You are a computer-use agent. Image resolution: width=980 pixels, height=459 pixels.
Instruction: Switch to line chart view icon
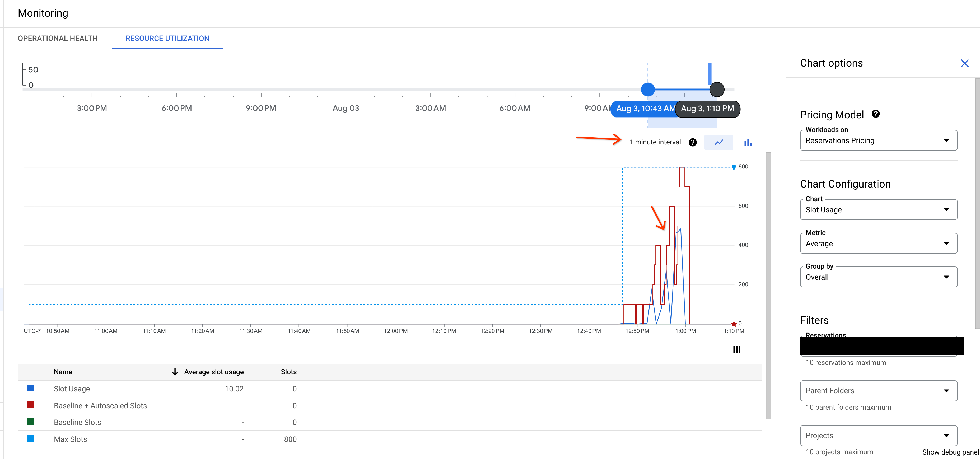[718, 142]
